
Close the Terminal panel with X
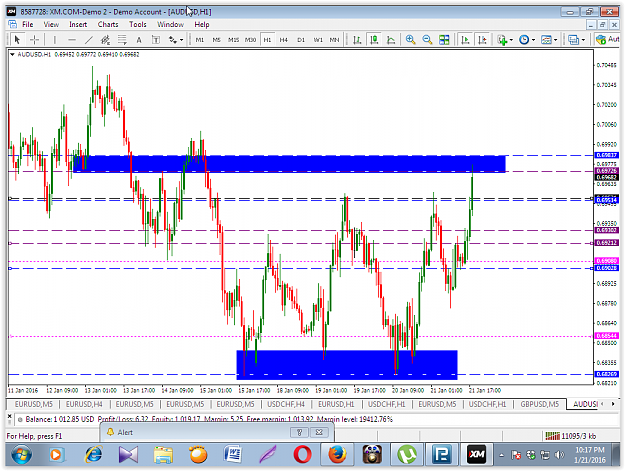click(10, 416)
